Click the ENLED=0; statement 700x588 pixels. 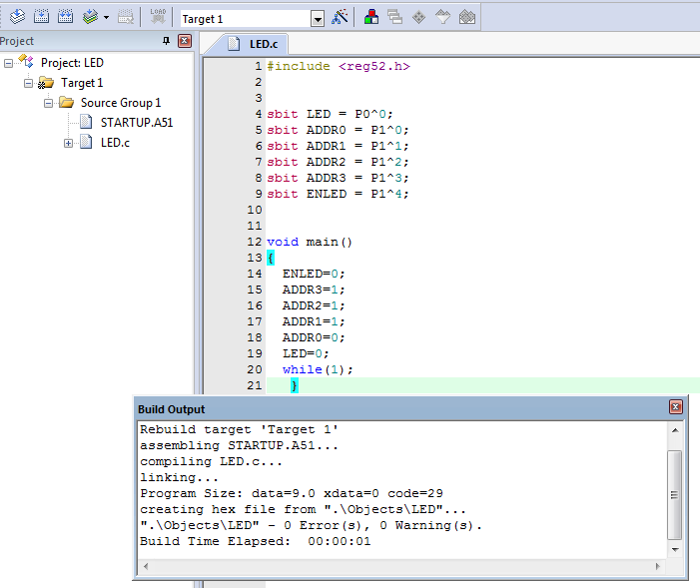(x=314, y=274)
